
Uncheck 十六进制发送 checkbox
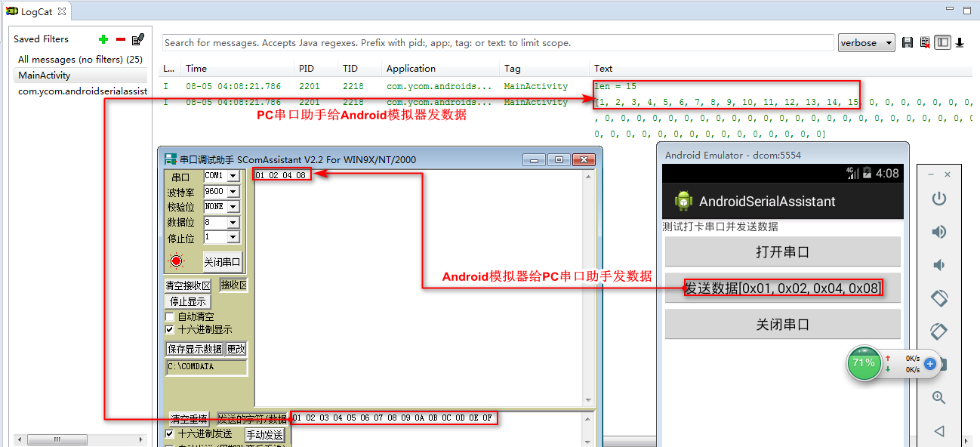(x=170, y=434)
